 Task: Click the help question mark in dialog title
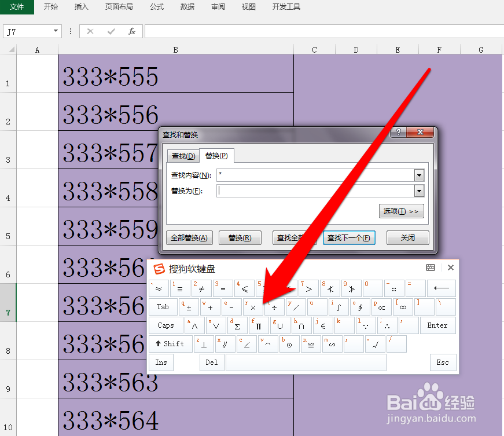[399, 132]
